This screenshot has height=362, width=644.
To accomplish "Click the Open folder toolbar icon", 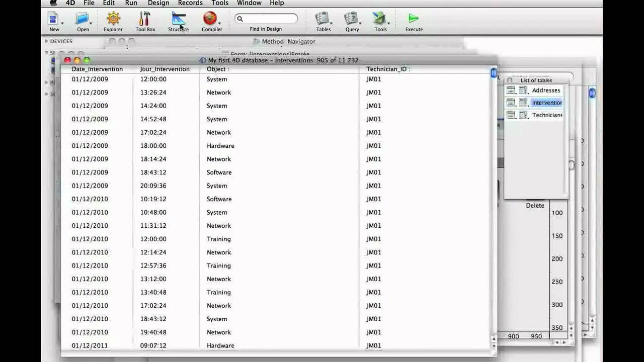I will pyautogui.click(x=82, y=19).
